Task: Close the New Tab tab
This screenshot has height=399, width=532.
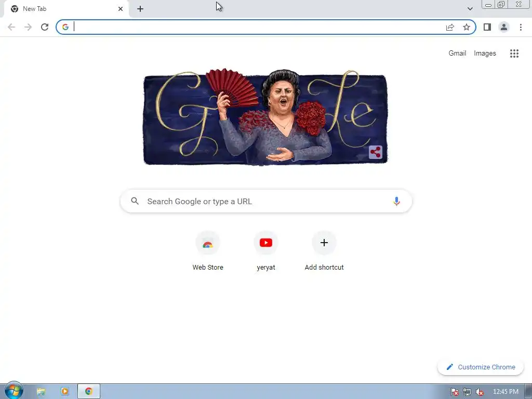Action: [121, 9]
